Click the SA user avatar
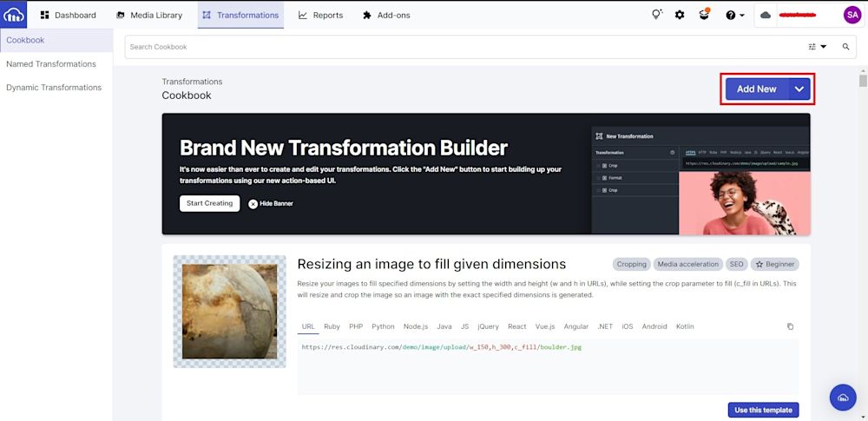 852,15
